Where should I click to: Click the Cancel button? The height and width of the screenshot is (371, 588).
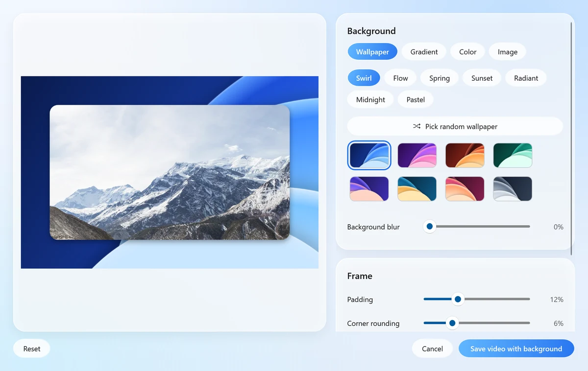click(x=432, y=348)
